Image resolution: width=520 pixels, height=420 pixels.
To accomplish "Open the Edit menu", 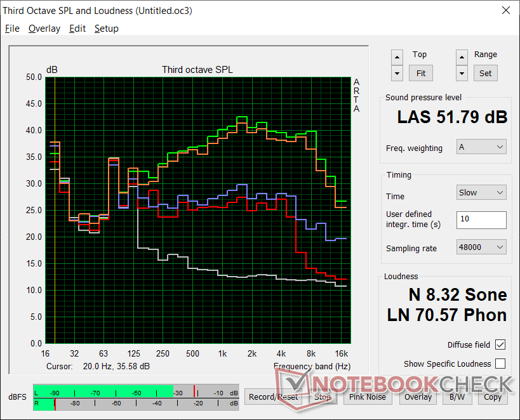I will [77, 29].
